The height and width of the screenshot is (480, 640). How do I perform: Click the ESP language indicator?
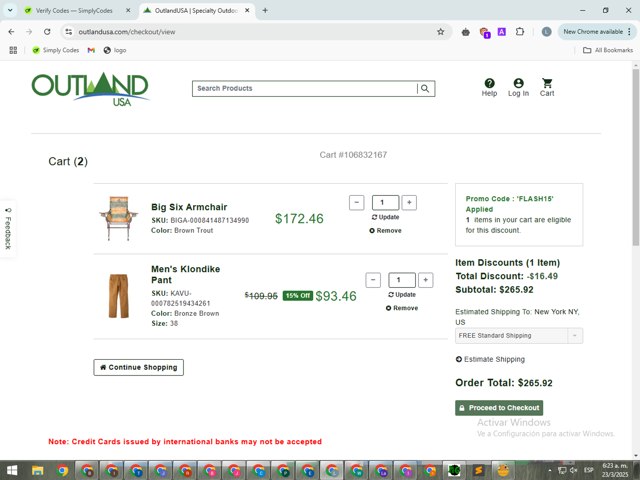(588, 470)
